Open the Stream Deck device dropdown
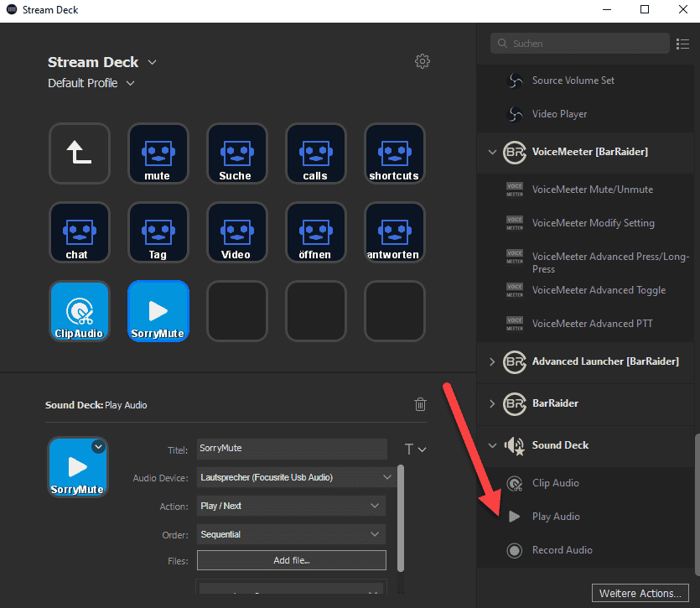Screen dimensions: 700x608 click(x=153, y=63)
